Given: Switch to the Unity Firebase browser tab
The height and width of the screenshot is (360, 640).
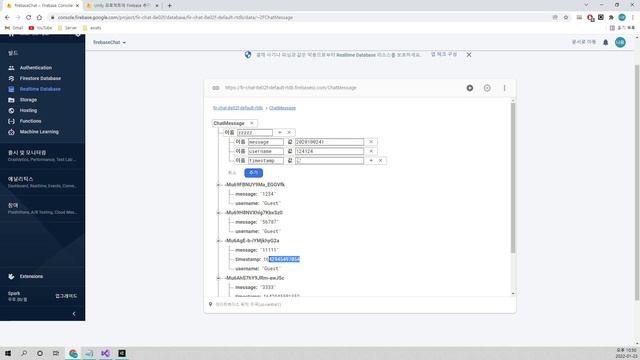Looking at the screenshot, I should tap(122, 6).
